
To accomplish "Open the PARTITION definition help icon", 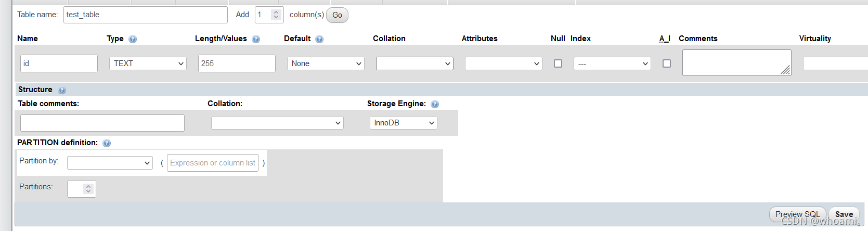I will pos(107,143).
